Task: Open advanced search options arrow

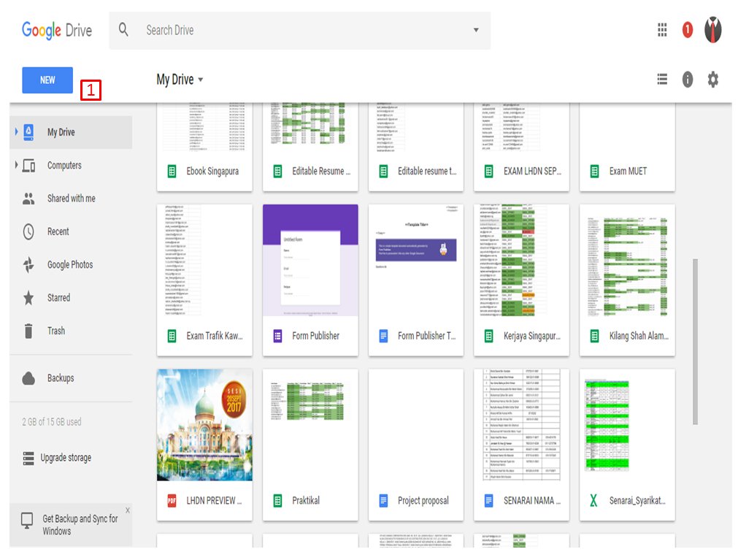Action: [x=476, y=30]
